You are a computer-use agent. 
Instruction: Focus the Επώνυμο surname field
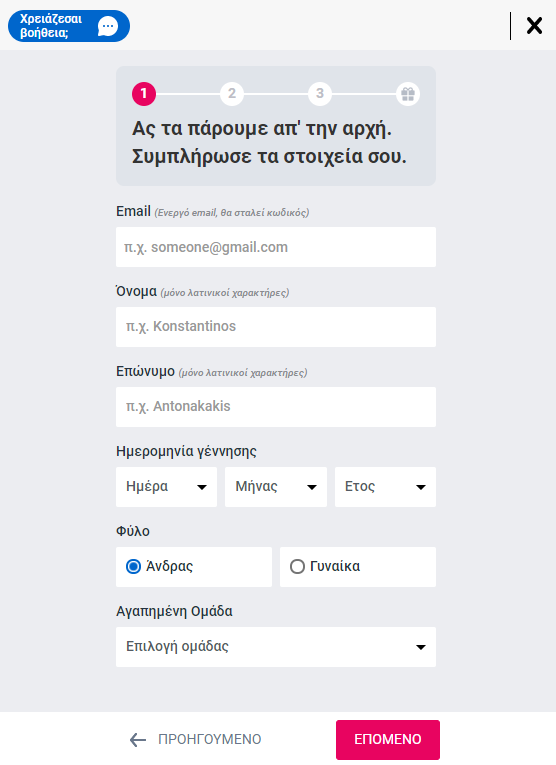point(276,407)
